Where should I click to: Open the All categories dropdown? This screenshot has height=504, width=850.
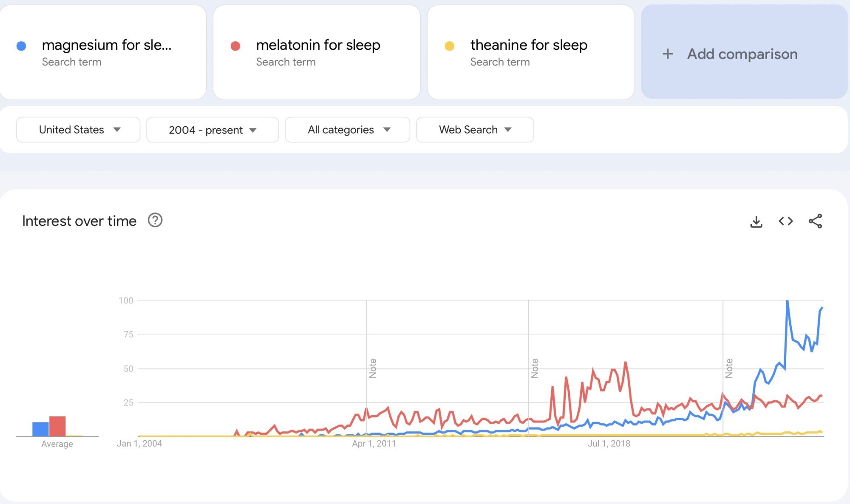347,130
